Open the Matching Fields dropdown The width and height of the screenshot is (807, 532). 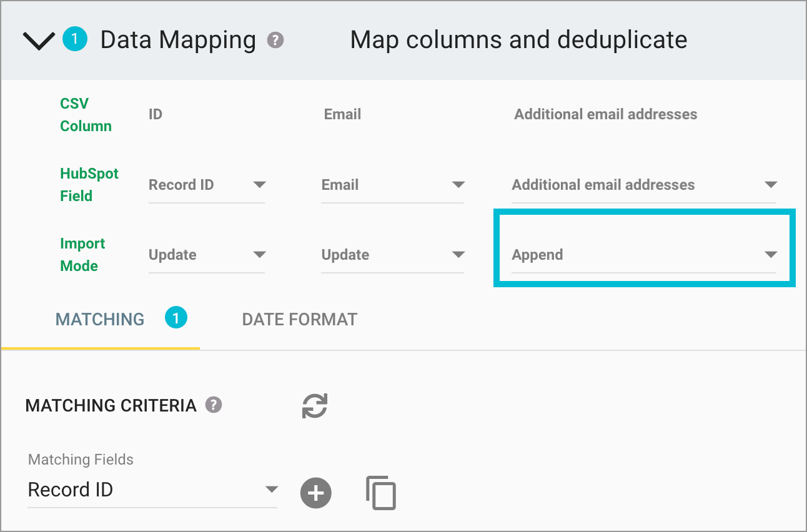[x=271, y=490]
